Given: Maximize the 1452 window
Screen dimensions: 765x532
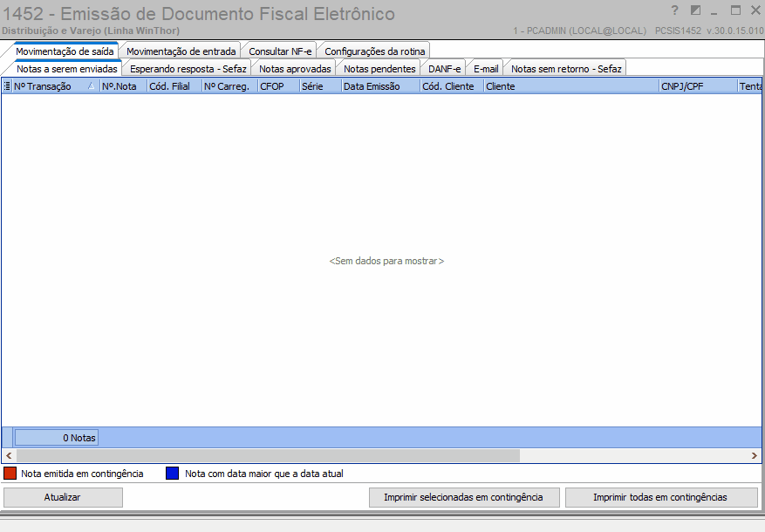Looking at the screenshot, I should pyautogui.click(x=735, y=10).
